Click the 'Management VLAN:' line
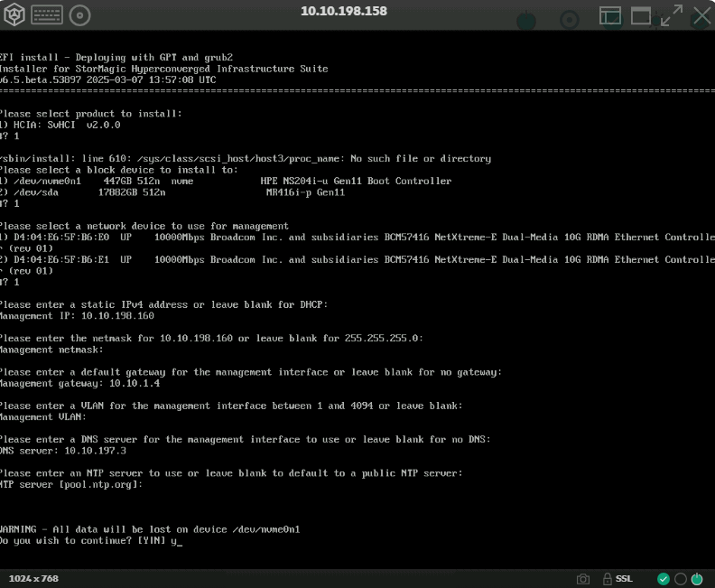This screenshot has width=715, height=588. point(43,417)
